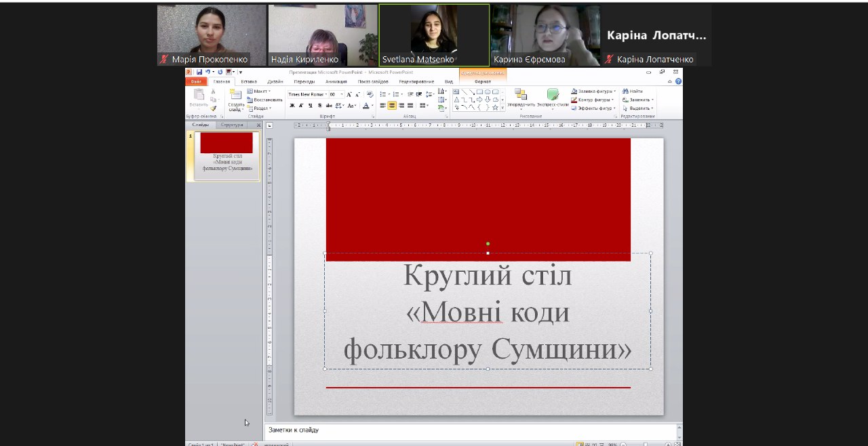868x446 pixels.
Task: Select the Bold (Ж) formatting icon
Action: 293,106
